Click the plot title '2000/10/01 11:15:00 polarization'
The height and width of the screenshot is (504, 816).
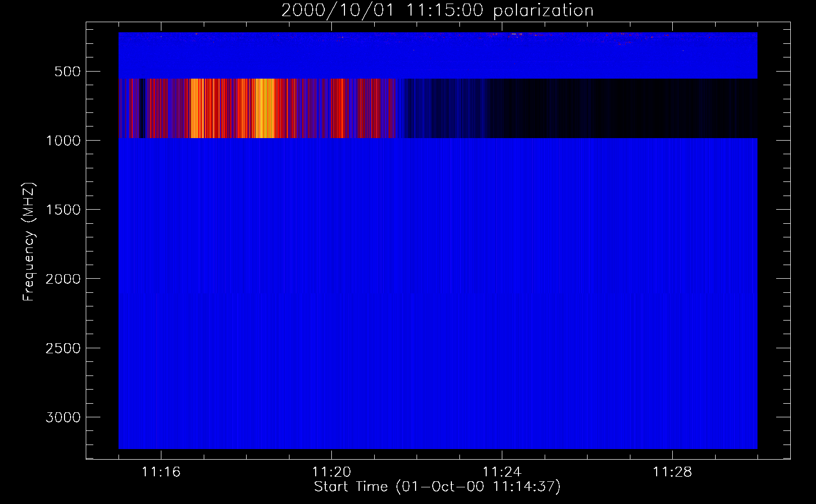click(x=437, y=10)
